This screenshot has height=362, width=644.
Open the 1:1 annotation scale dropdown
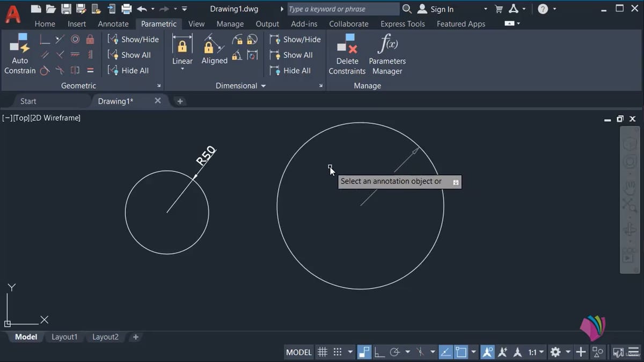(x=536, y=352)
